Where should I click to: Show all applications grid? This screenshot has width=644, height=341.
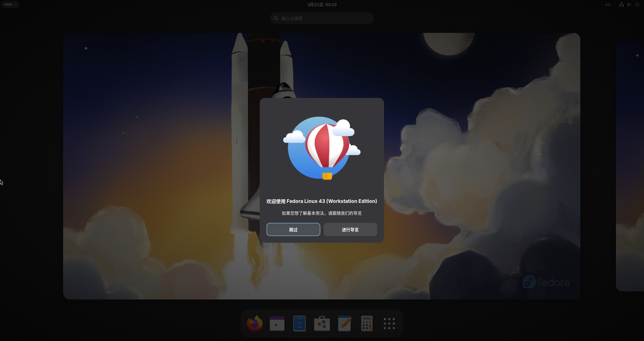389,323
